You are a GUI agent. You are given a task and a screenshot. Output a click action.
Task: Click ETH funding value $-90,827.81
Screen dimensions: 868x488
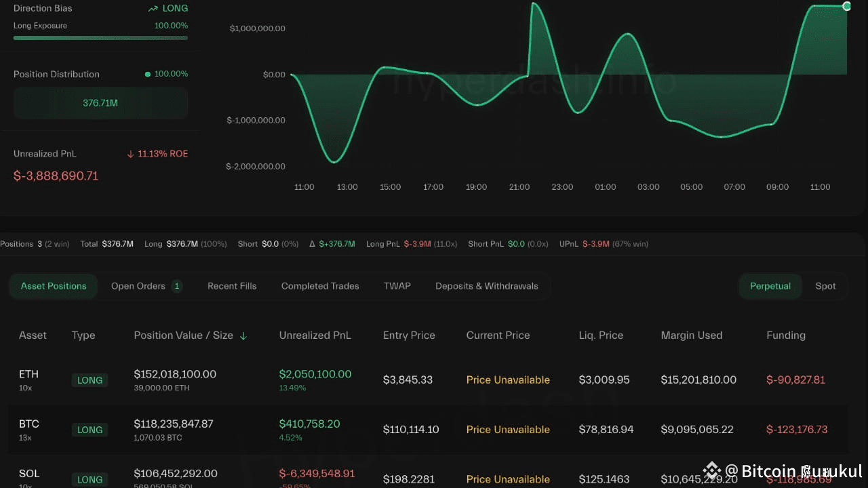pyautogui.click(x=795, y=380)
